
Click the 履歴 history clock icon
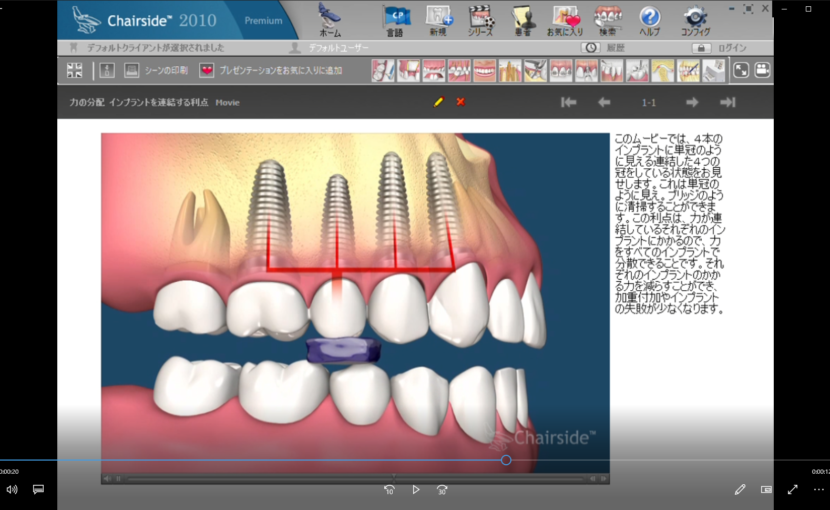click(591, 48)
